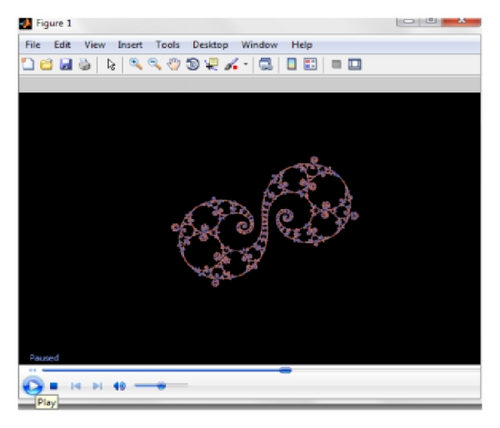The height and width of the screenshot is (428, 500).
Task: Expand the Brush tool color dropdown arrow
Action: pos(246,64)
